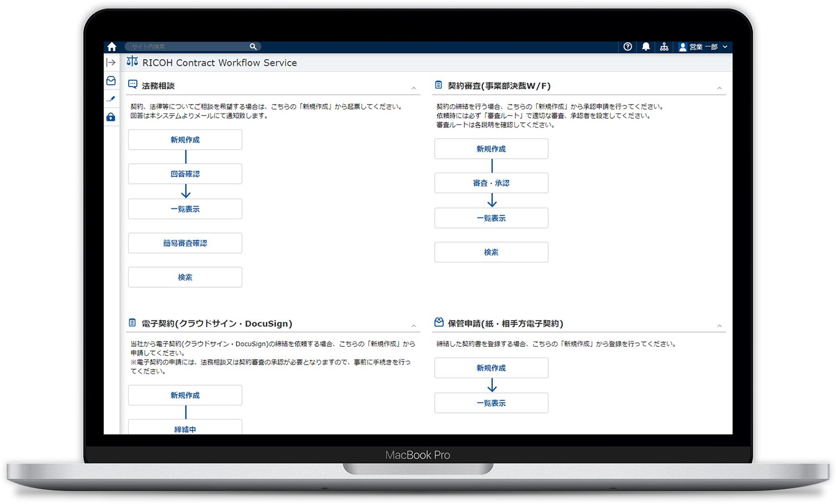Collapse the 法務相談 section

pos(414,88)
